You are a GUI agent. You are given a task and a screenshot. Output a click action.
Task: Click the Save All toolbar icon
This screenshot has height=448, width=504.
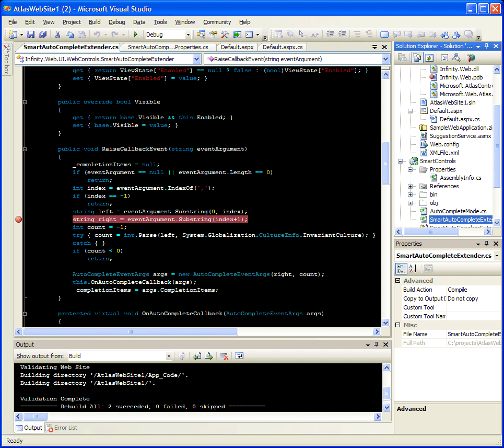[43, 35]
